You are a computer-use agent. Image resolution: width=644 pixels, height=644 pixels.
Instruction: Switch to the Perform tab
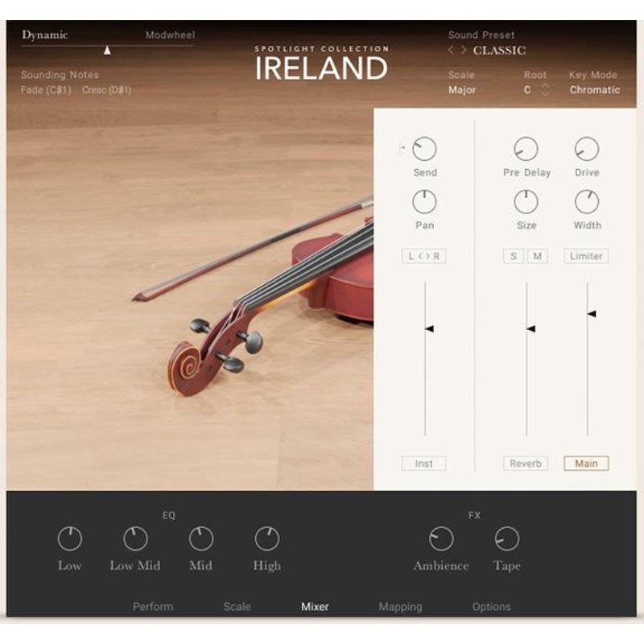pos(154,607)
